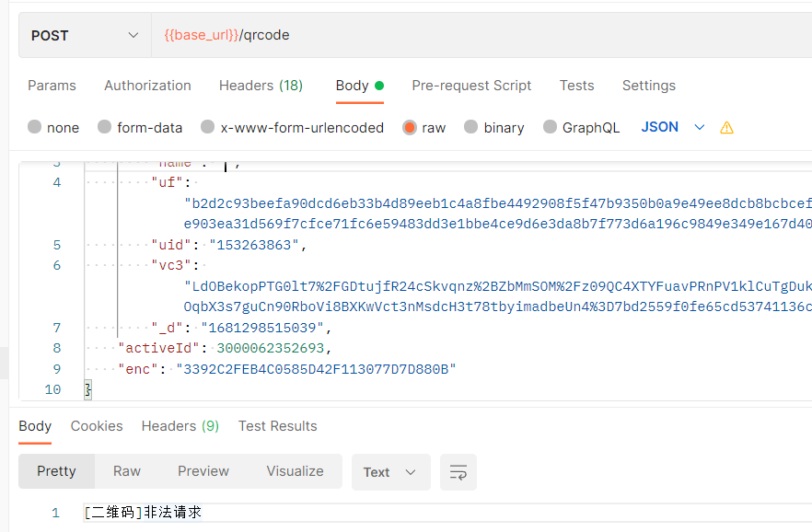Check the Test Results tab
The image size is (812, 532).
(277, 426)
